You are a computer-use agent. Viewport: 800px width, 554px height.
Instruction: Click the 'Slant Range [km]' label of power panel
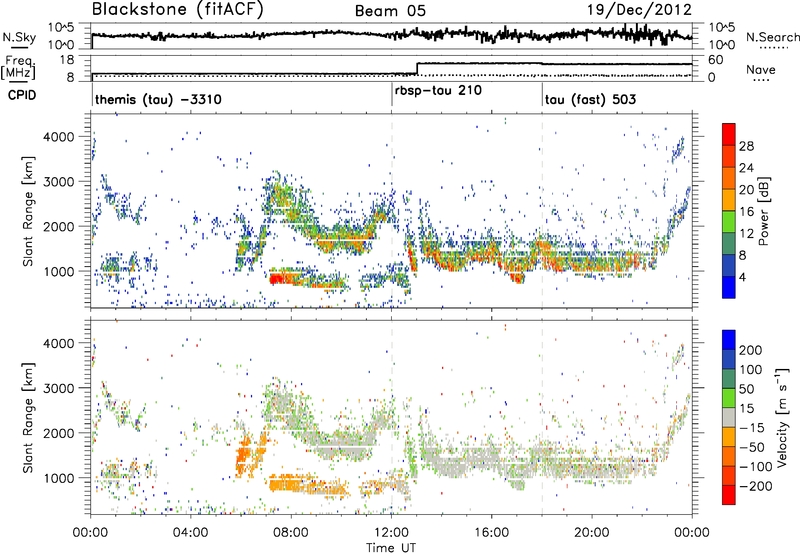(x=28, y=211)
